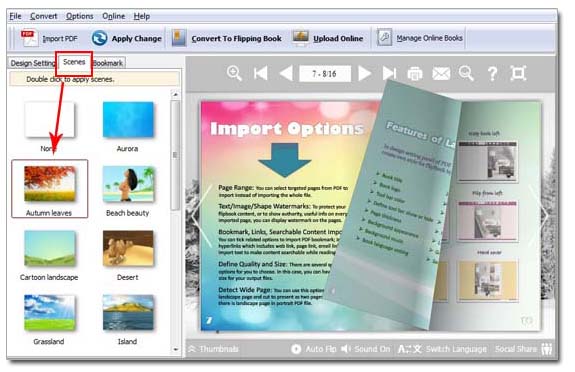This screenshot has width=575, height=372.
Task: Select the Island scene thumbnail
Action: click(x=128, y=313)
